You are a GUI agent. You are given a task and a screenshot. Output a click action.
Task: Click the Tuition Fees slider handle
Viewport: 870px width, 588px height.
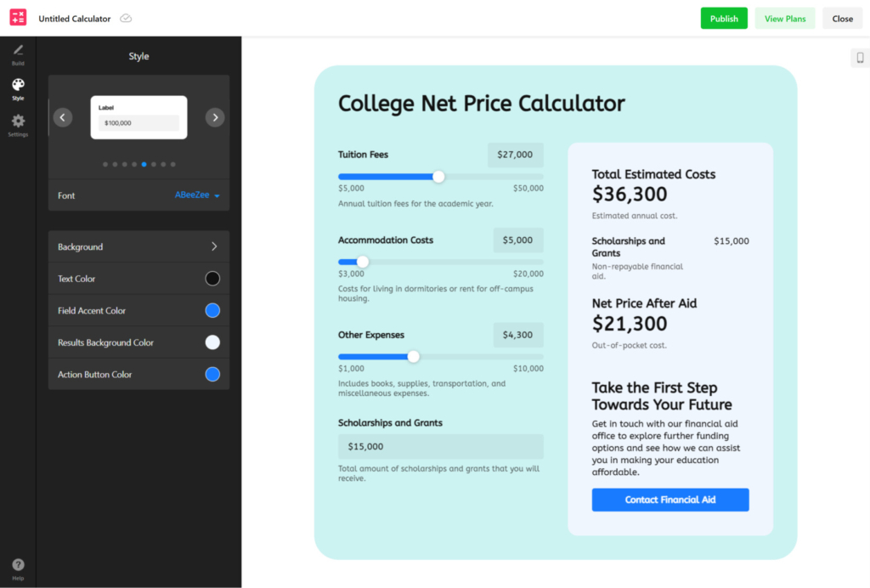coord(438,177)
